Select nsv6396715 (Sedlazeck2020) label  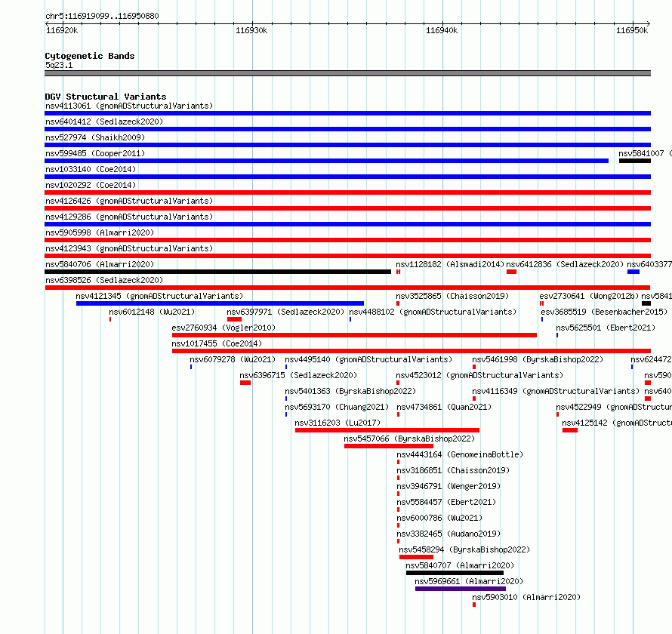(298, 375)
